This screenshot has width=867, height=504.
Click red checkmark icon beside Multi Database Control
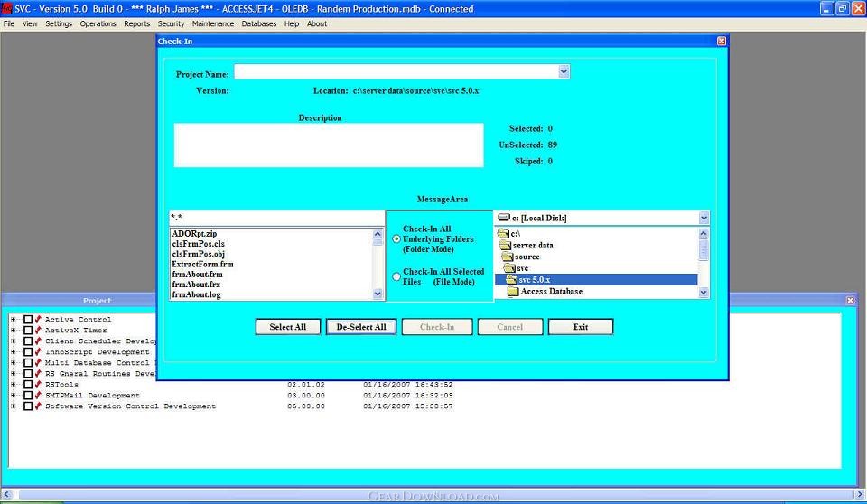pyautogui.click(x=38, y=363)
